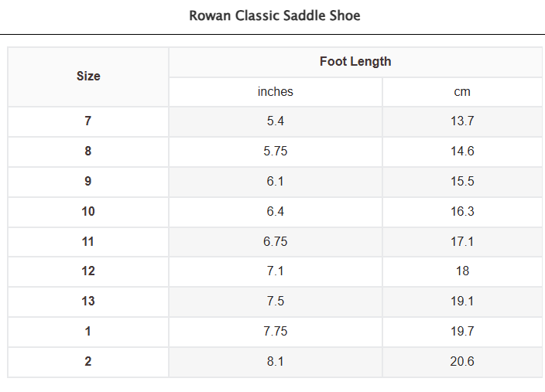The image size is (545, 392).
Task: Select the 13.7 cm cell
Action: 462,121
